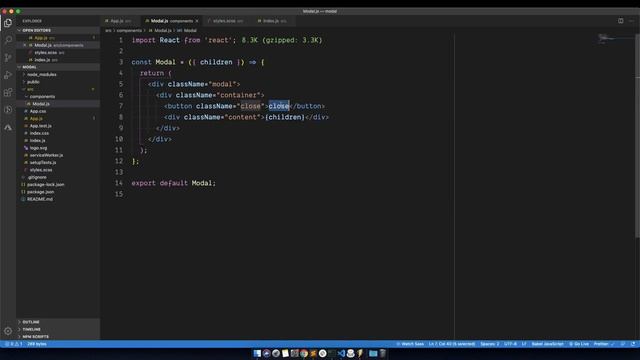Click the Finder icon in the dock

[x=257, y=353]
